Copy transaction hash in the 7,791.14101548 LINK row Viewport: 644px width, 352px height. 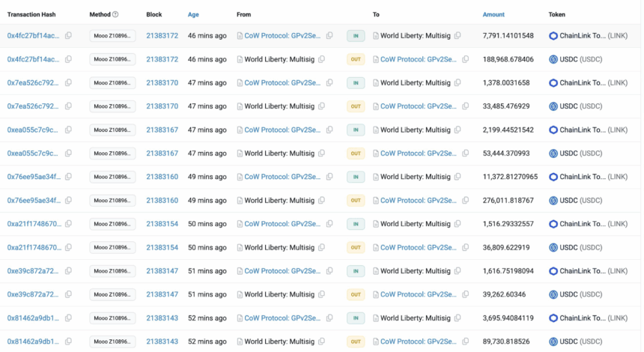click(68, 36)
